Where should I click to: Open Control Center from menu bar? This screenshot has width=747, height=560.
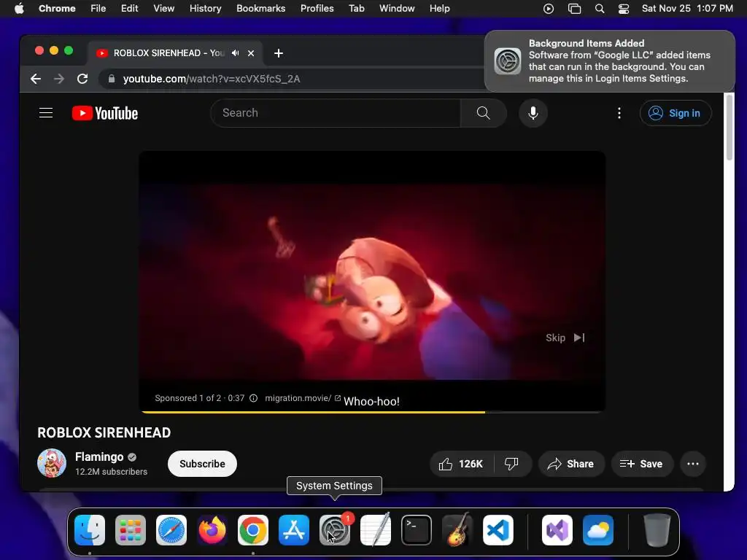click(624, 9)
